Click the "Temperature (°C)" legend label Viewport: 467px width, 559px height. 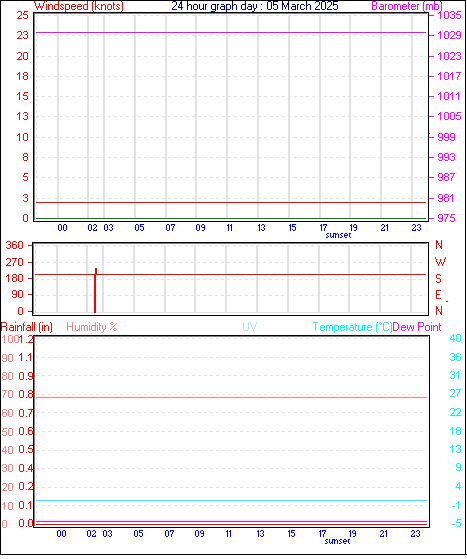tap(352, 327)
